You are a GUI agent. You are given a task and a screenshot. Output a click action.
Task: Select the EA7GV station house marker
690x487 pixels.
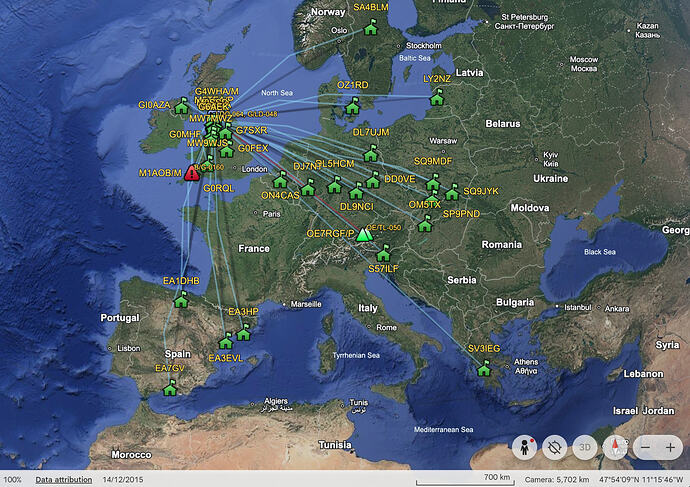170,389
